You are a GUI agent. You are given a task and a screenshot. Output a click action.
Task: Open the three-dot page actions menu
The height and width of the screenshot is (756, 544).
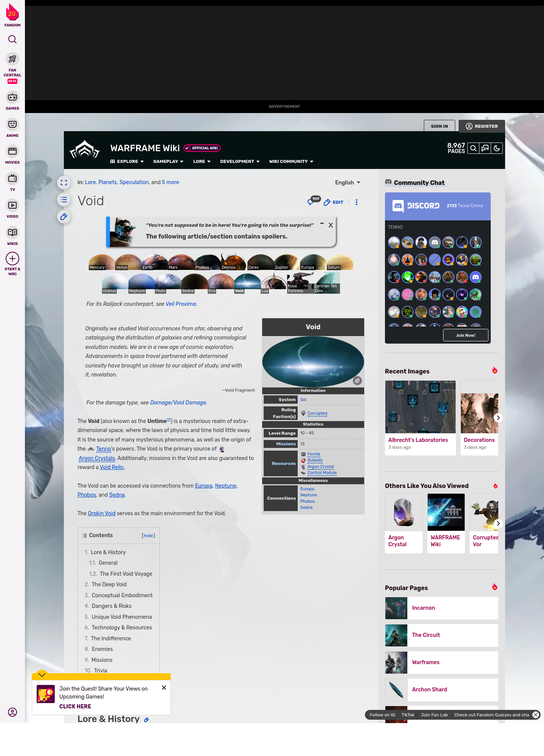click(357, 202)
